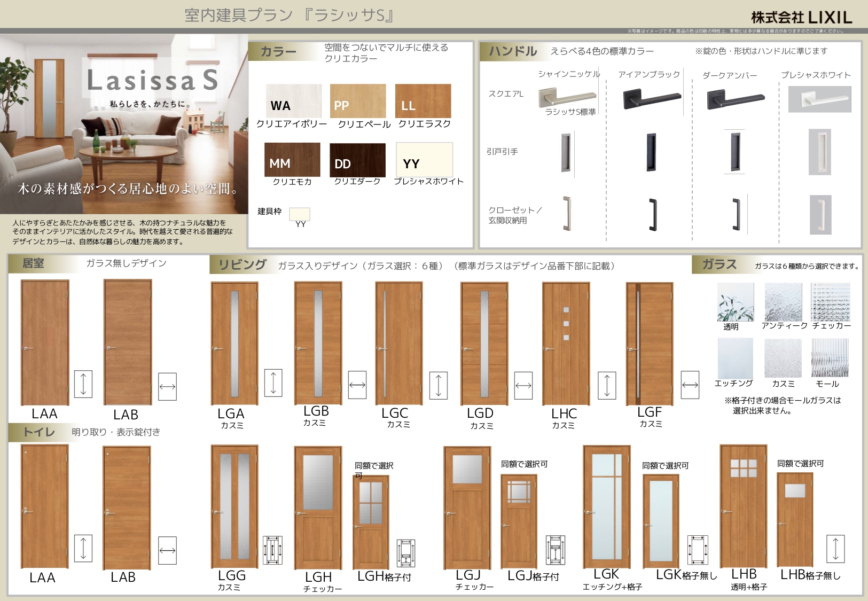Click vertical arrow icon beside LGC door
Screen dimensions: 868x601
(439, 385)
